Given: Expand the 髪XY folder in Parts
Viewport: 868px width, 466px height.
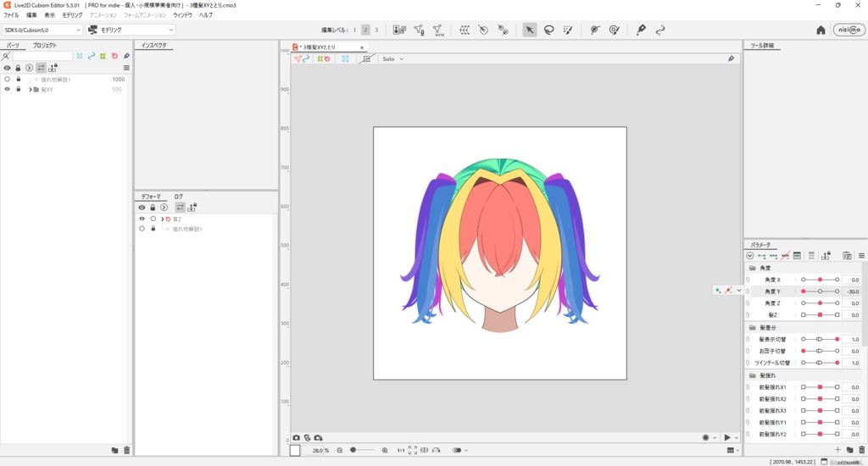Looking at the screenshot, I should coord(30,89).
